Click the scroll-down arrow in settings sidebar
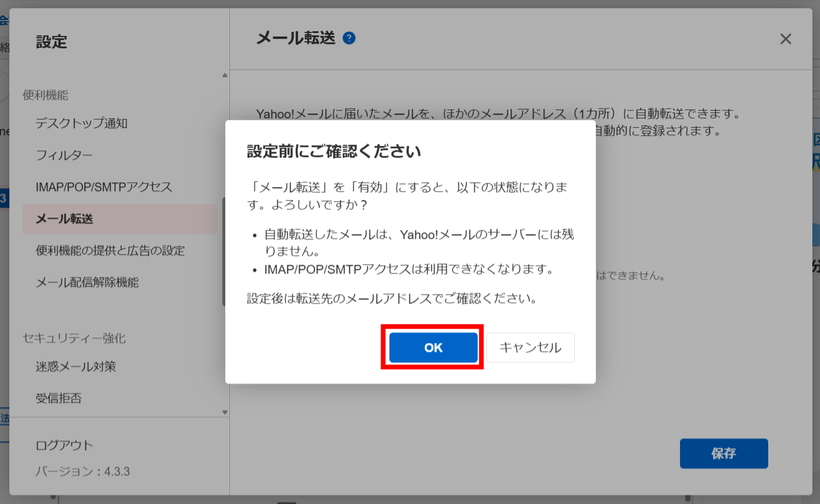The width and height of the screenshot is (820, 504). [225, 412]
